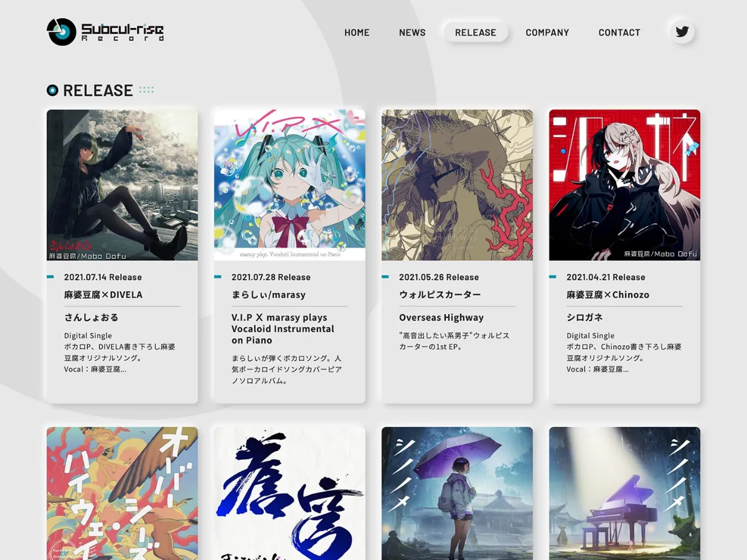Click the Subcul-rise Record logo
Screen dimensions: 747x560
(105, 32)
